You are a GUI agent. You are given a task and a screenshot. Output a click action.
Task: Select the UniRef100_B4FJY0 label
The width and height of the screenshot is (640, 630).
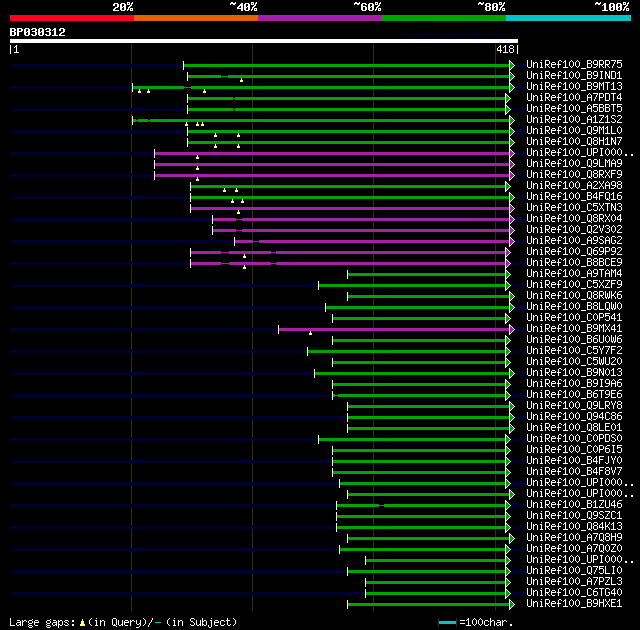[574, 461]
